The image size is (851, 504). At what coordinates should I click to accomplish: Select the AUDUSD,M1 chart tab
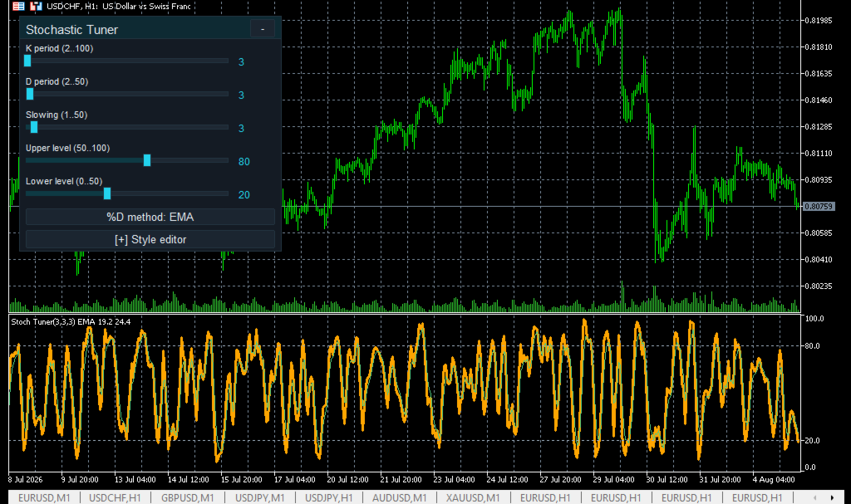[x=400, y=497]
